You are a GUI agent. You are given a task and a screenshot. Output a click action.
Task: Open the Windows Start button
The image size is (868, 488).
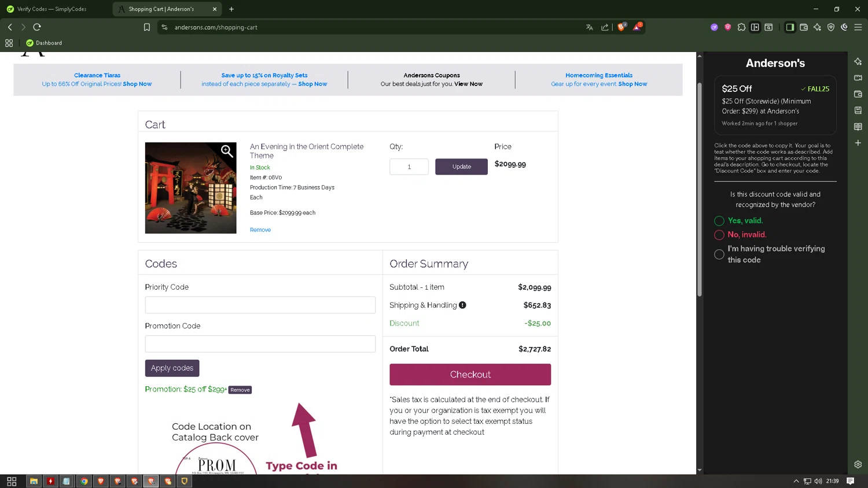[x=12, y=481]
